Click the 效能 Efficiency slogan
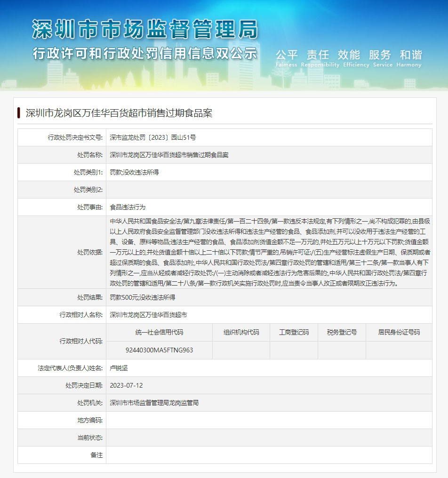 [356, 58]
